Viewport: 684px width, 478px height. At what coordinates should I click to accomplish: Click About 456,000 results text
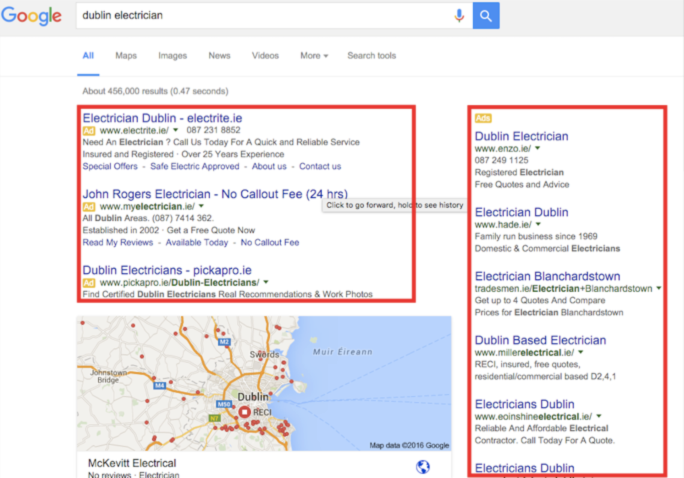(x=155, y=91)
